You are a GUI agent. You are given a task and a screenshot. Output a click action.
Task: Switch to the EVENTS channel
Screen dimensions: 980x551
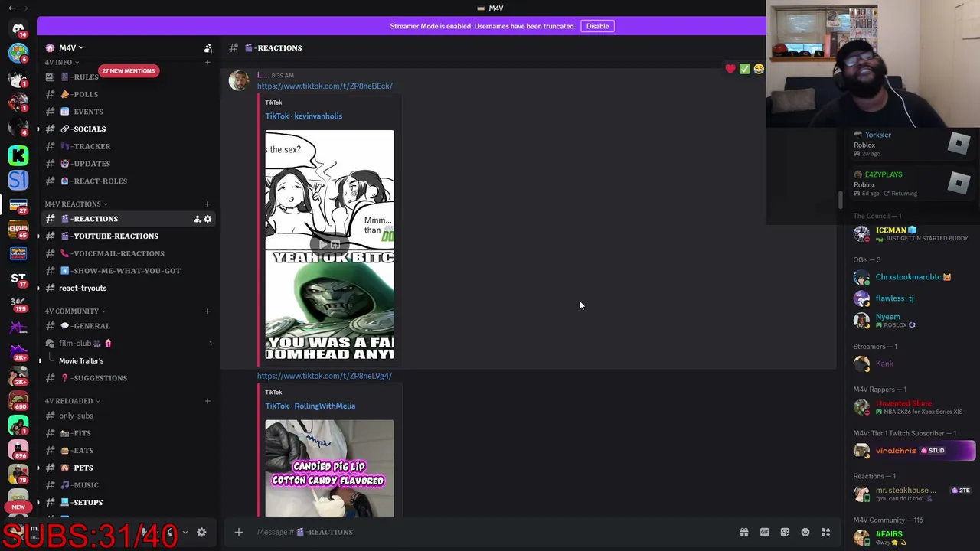click(128, 112)
